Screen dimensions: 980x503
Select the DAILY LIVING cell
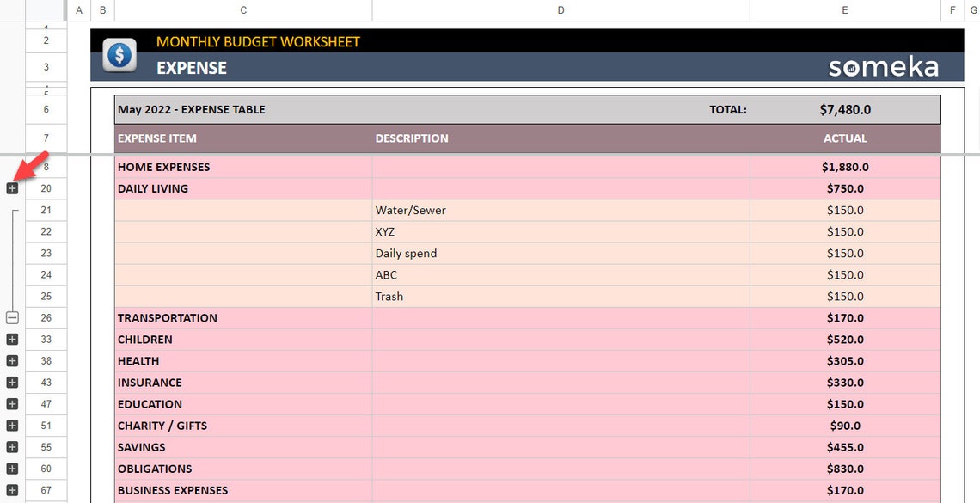coord(243,188)
